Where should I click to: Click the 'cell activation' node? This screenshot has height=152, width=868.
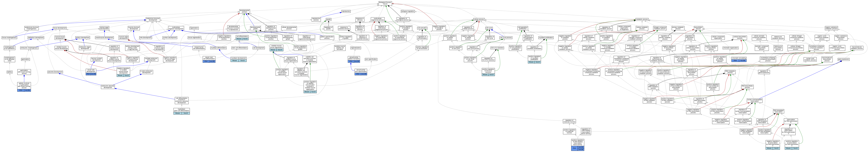[422, 28]
